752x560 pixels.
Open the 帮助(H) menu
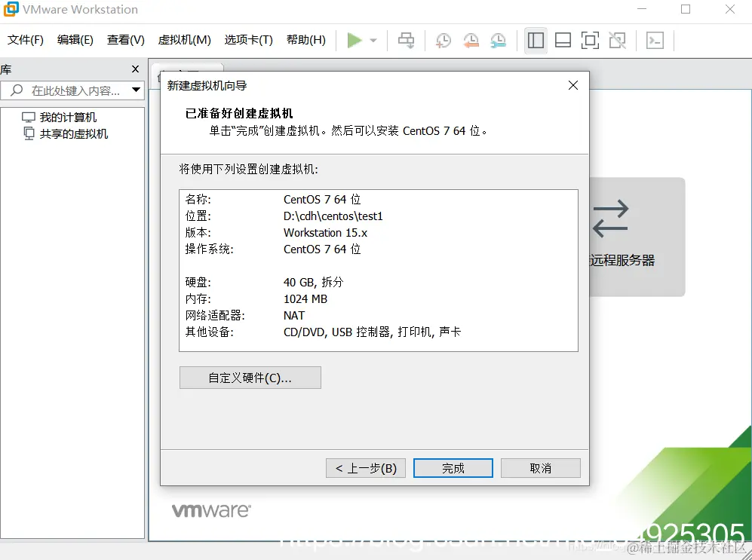(x=306, y=40)
